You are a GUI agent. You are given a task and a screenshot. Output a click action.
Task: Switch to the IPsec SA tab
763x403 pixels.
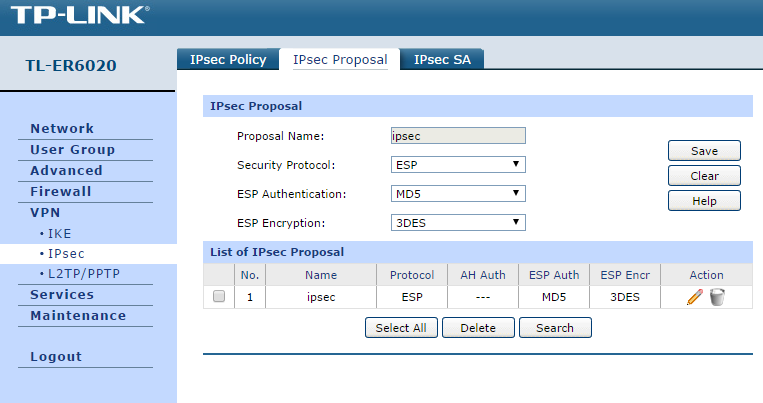pos(442,59)
